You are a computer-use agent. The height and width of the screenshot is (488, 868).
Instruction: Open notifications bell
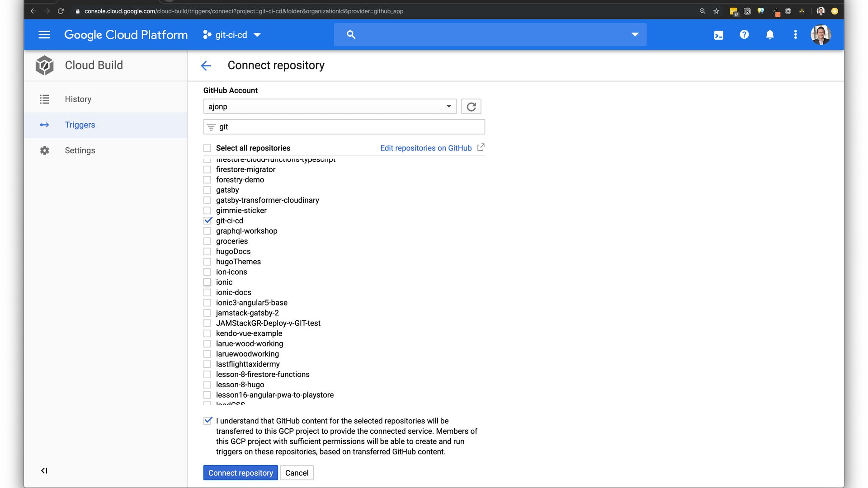pos(770,35)
